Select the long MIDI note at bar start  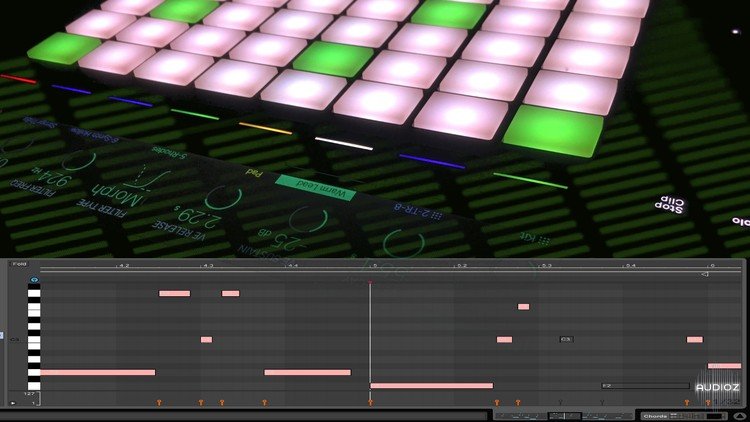(x=431, y=385)
